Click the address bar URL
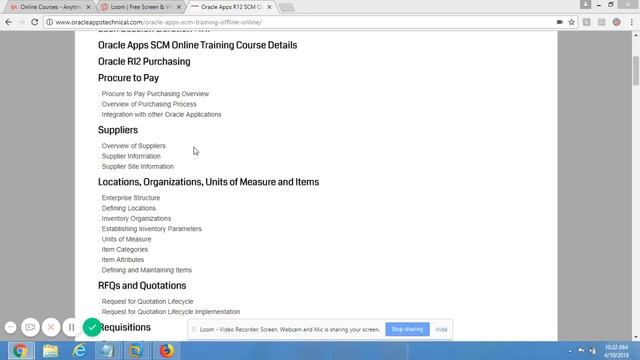 pos(159,22)
